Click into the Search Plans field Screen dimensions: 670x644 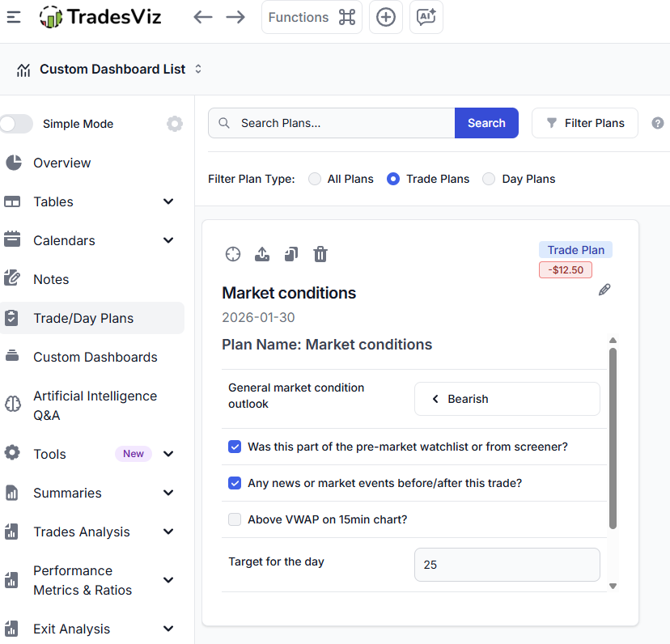pos(332,123)
